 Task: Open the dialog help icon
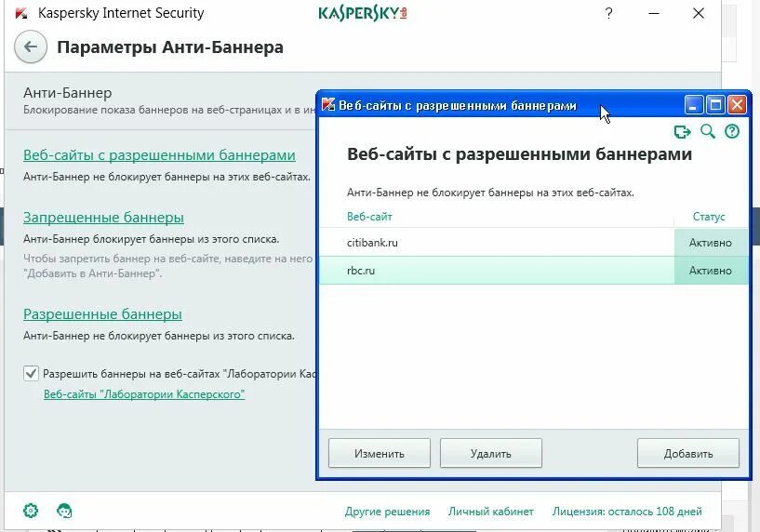pyautogui.click(x=732, y=131)
